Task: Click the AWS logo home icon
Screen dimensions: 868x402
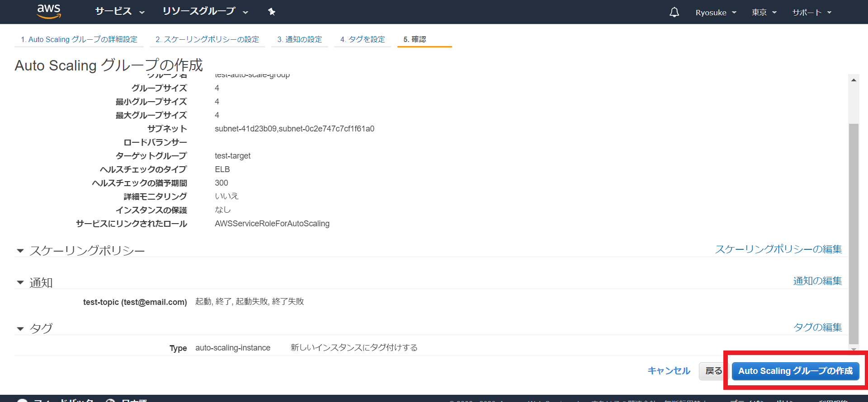Action: click(49, 11)
